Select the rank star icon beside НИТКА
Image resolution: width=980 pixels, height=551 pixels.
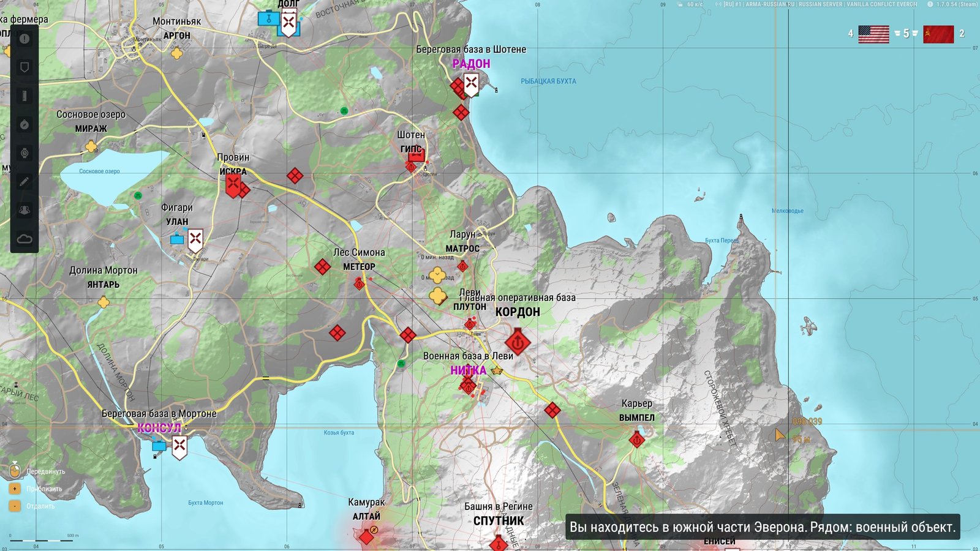pos(497,370)
